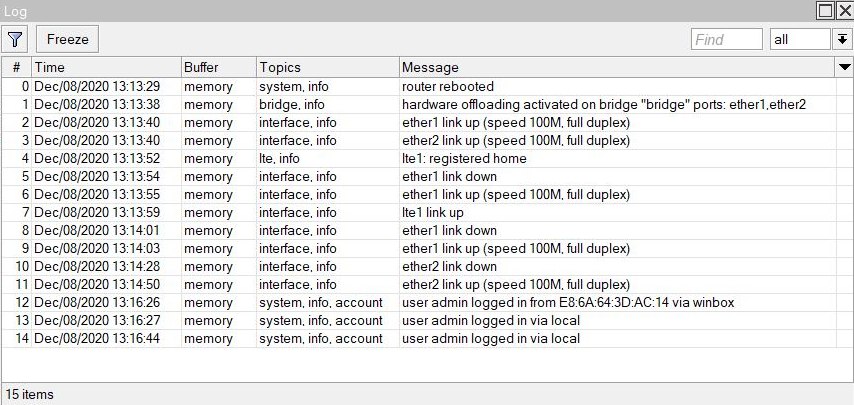This screenshot has width=854, height=405.
Task: Close the Log window
Action: [845, 10]
